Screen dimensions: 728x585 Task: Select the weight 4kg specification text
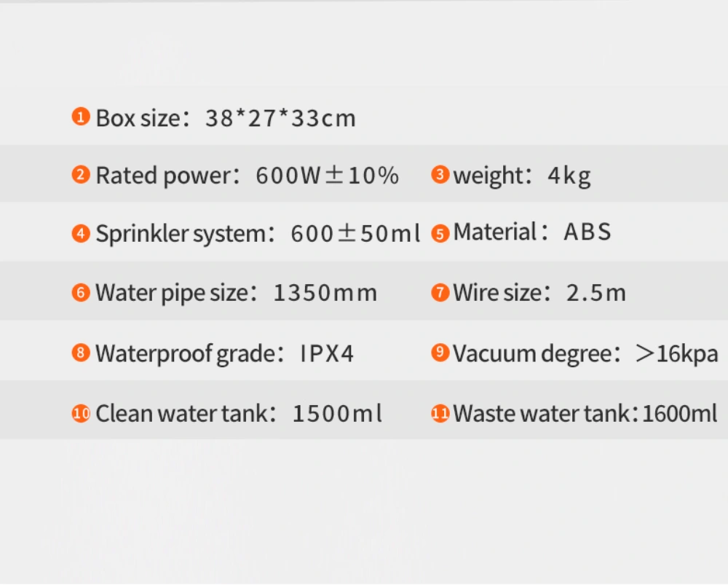(521, 176)
